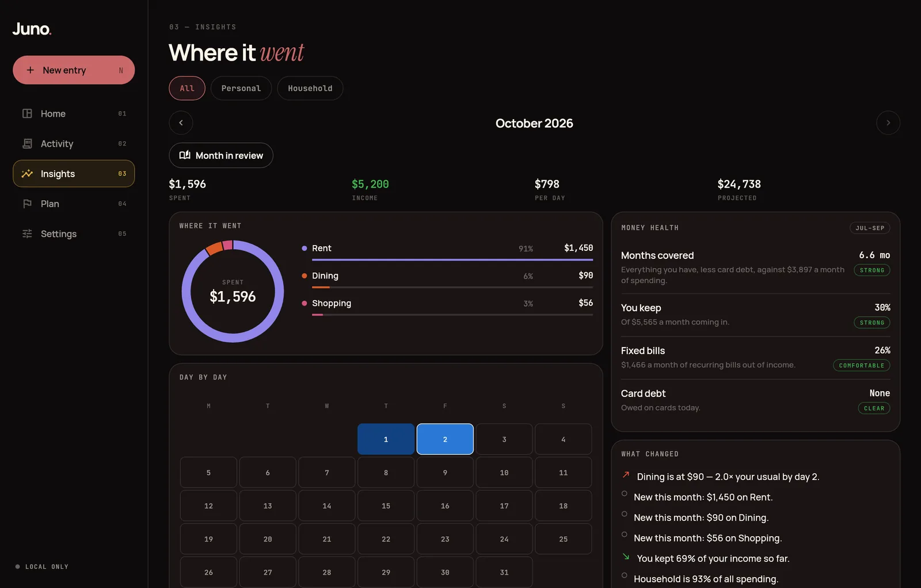Screen dimensions: 921x588
Task: Go to the previous month
Action: [181, 123]
